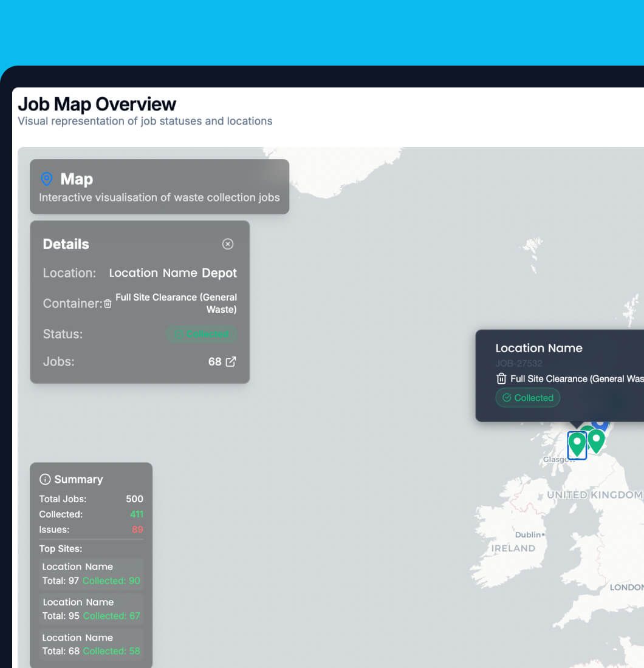Click the trash icon in the map popup
The width and height of the screenshot is (644, 668).
pos(501,379)
